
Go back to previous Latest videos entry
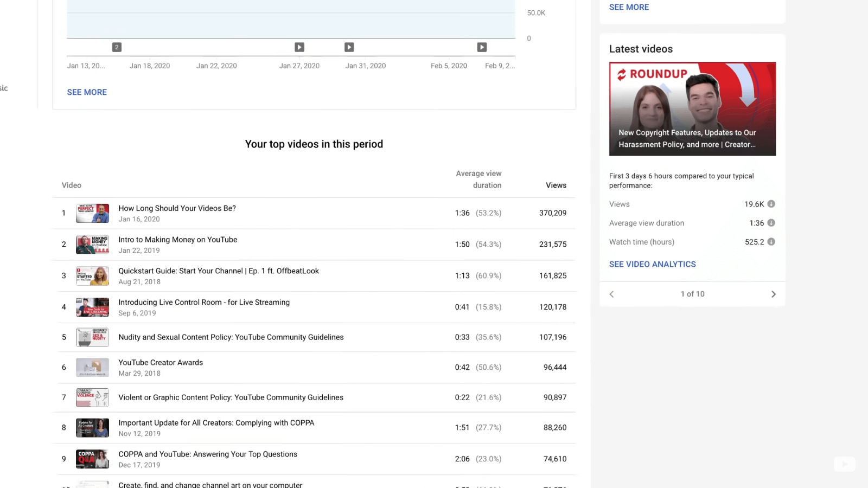pyautogui.click(x=611, y=294)
